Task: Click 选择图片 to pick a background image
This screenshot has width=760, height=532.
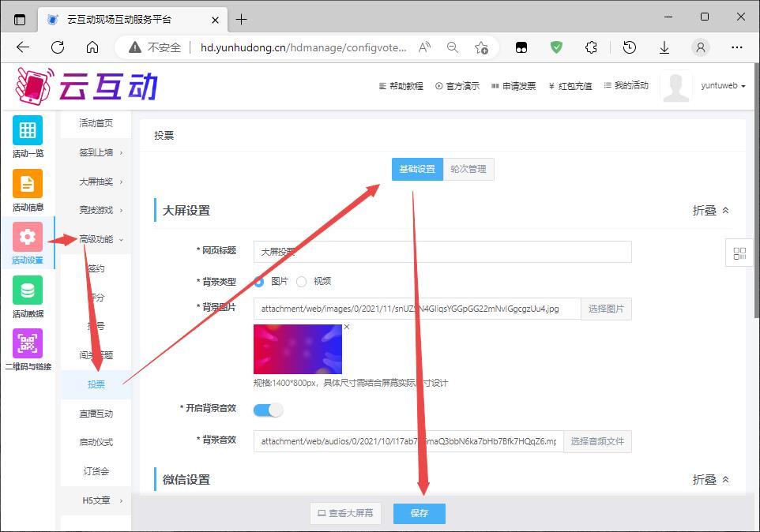Action: click(605, 309)
